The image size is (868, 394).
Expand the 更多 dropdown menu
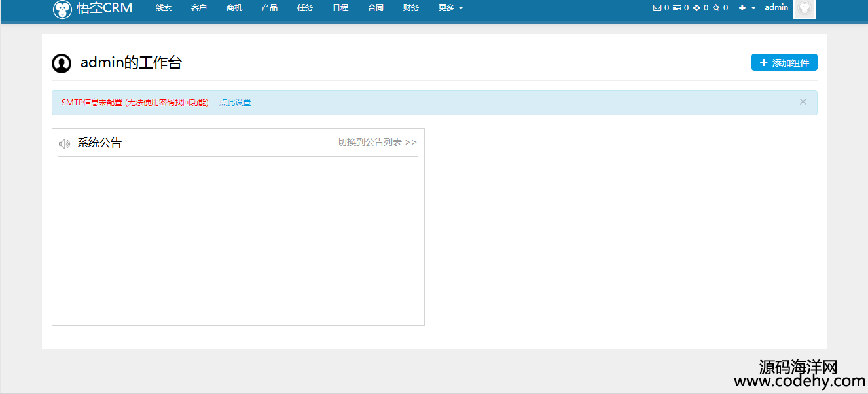(450, 8)
